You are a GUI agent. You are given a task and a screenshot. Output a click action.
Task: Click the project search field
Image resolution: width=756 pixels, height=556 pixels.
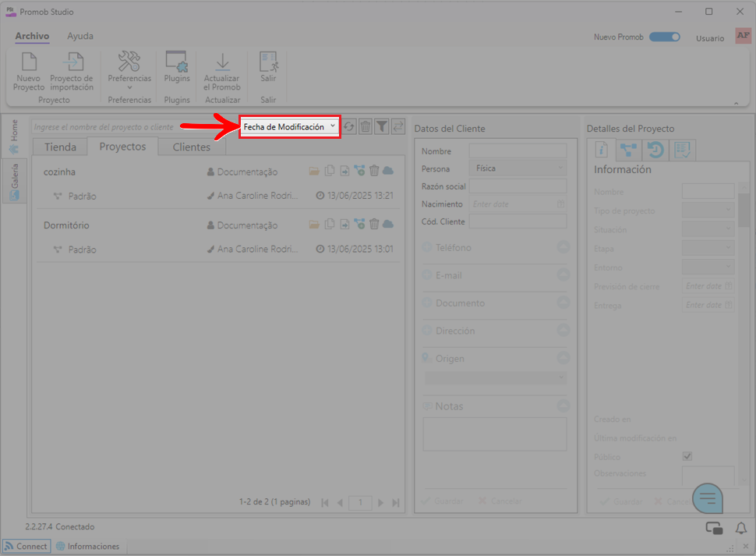pos(135,127)
